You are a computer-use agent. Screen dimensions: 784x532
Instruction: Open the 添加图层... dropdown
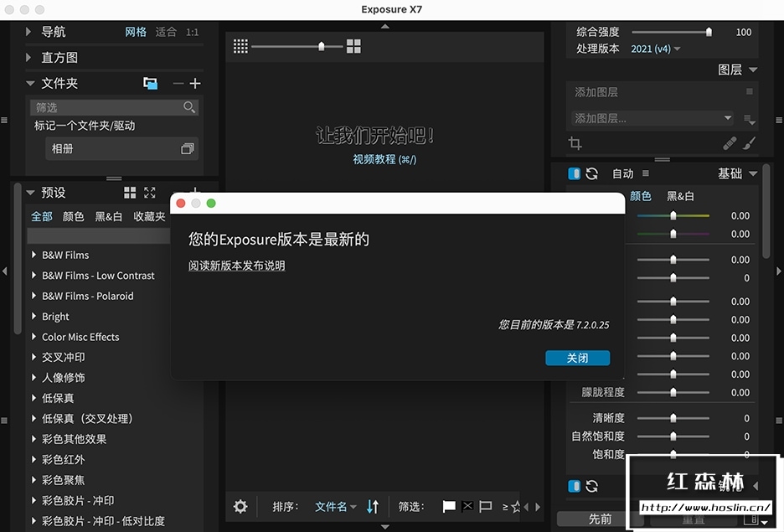pyautogui.click(x=652, y=118)
